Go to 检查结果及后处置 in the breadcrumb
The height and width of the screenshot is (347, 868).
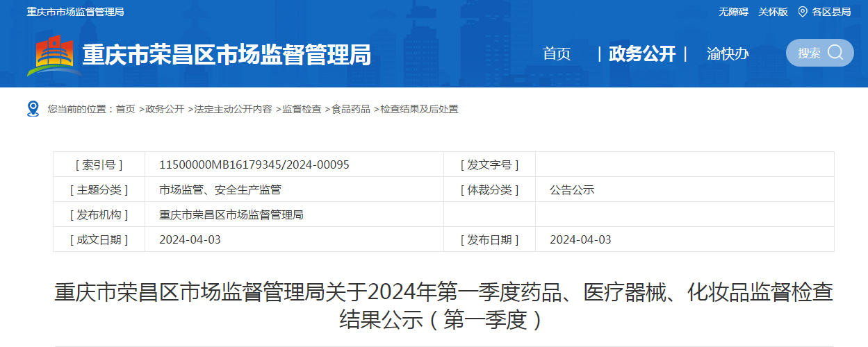tap(419, 109)
